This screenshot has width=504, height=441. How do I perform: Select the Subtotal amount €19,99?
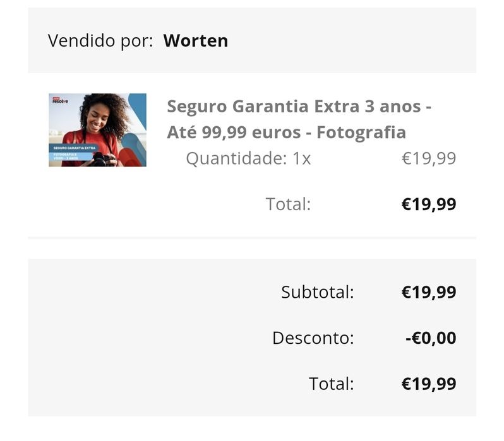[x=429, y=292]
